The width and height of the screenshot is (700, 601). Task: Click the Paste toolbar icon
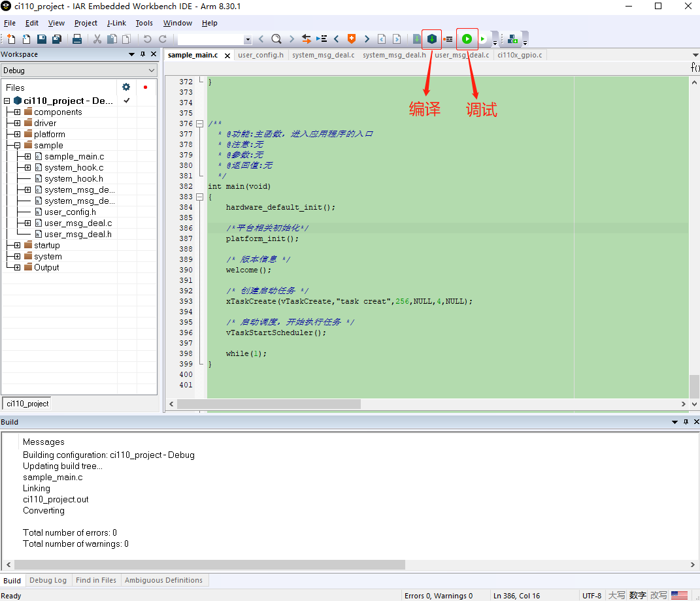(x=127, y=39)
